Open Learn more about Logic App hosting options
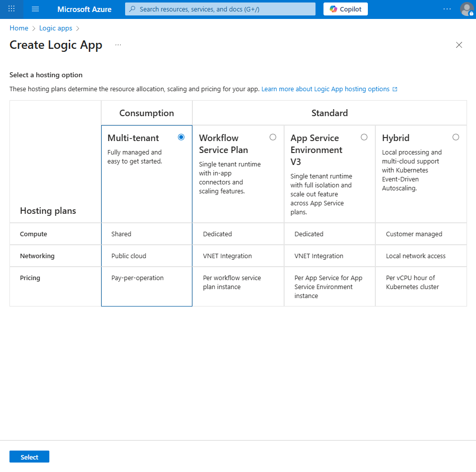The width and height of the screenshot is (476, 472). (x=325, y=89)
